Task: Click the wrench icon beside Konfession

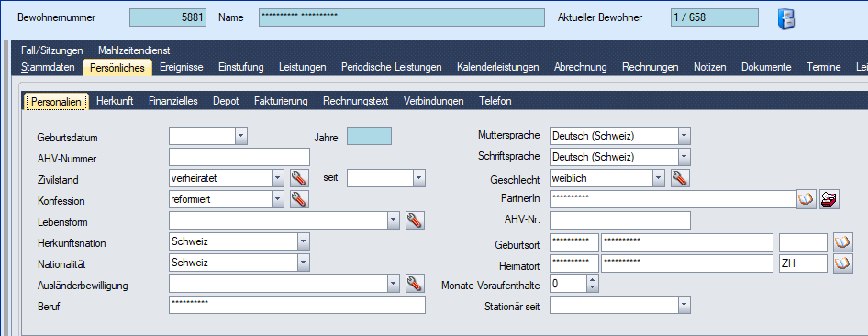Action: 299,199
